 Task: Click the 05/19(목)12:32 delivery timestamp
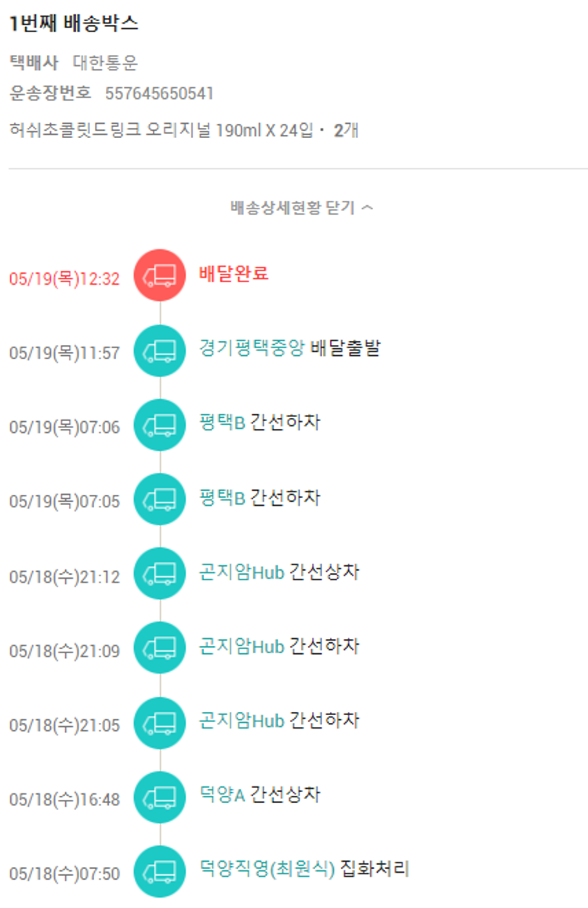pyautogui.click(x=64, y=279)
